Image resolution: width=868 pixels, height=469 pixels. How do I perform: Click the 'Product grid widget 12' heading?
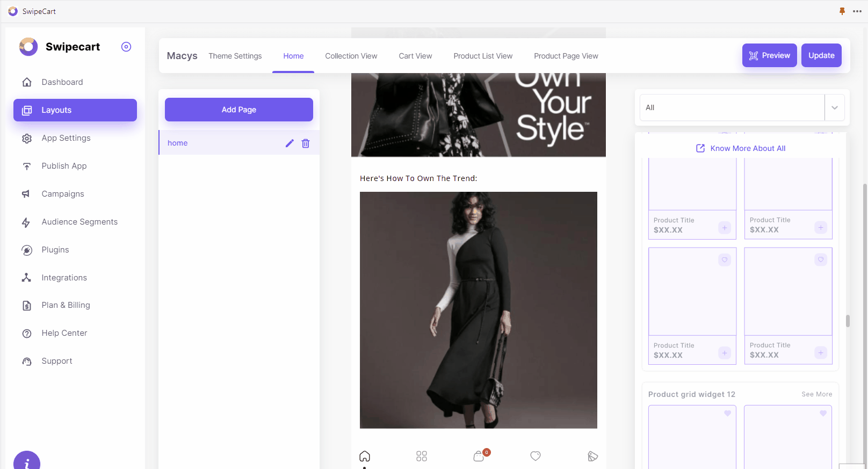(x=692, y=394)
